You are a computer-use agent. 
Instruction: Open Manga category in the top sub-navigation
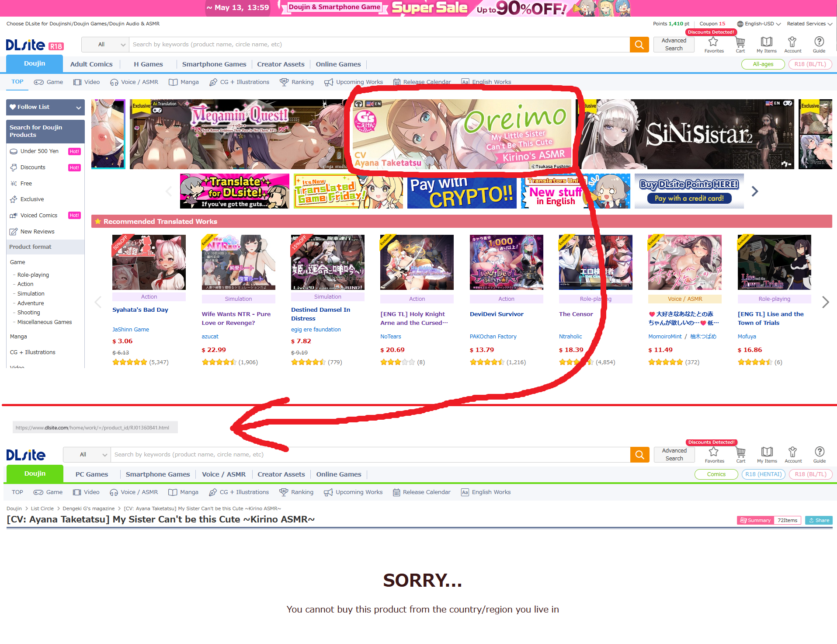click(x=184, y=82)
